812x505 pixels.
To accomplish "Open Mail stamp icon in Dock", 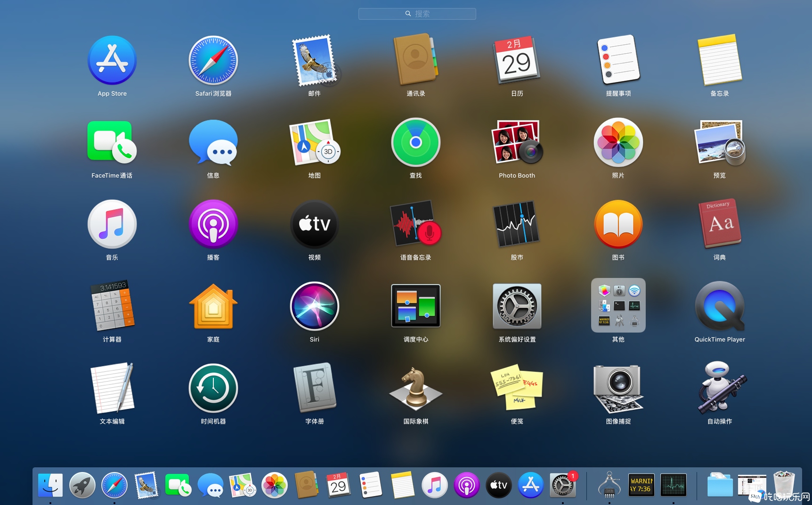I will pyautogui.click(x=146, y=485).
